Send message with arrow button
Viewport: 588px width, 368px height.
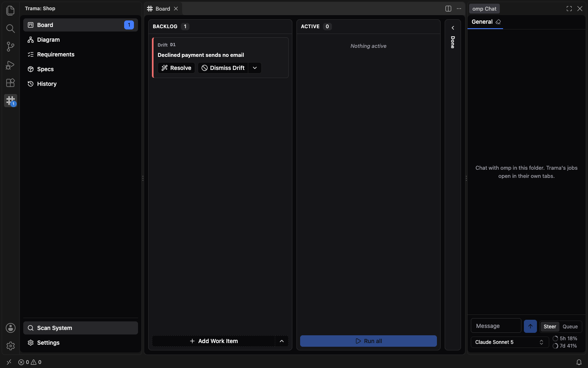pyautogui.click(x=530, y=326)
